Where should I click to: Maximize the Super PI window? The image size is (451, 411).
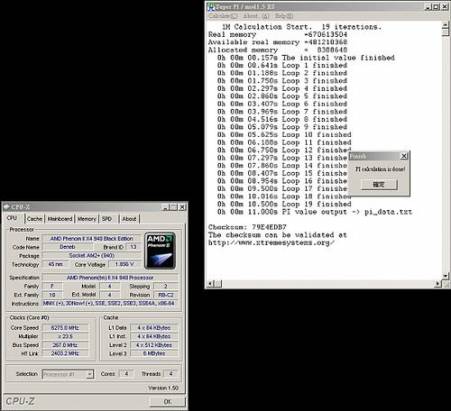pos(436,7)
